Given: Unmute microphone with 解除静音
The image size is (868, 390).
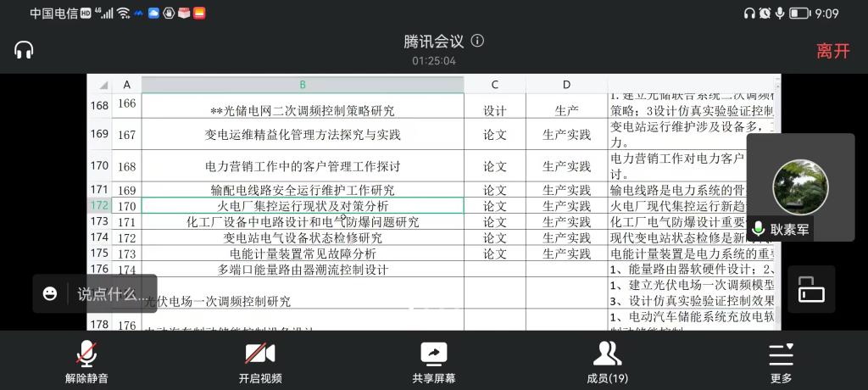Looking at the screenshot, I should click(86, 359).
